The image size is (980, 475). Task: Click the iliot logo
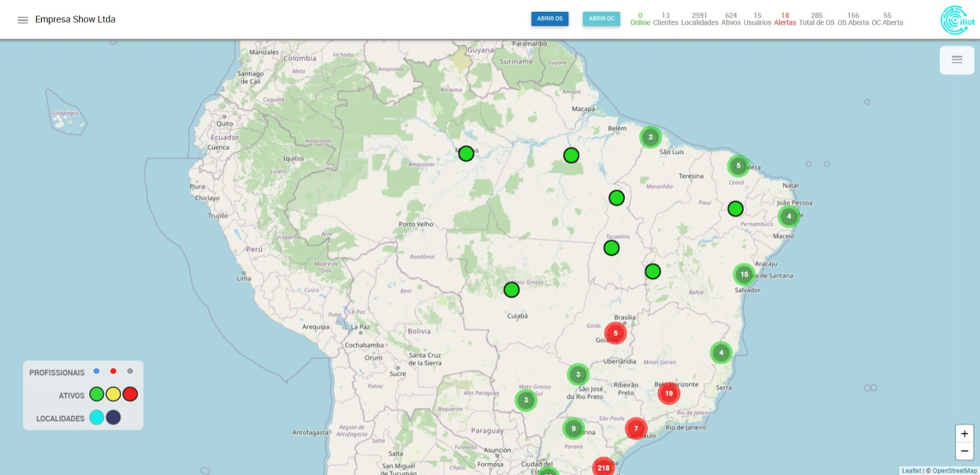tap(958, 20)
